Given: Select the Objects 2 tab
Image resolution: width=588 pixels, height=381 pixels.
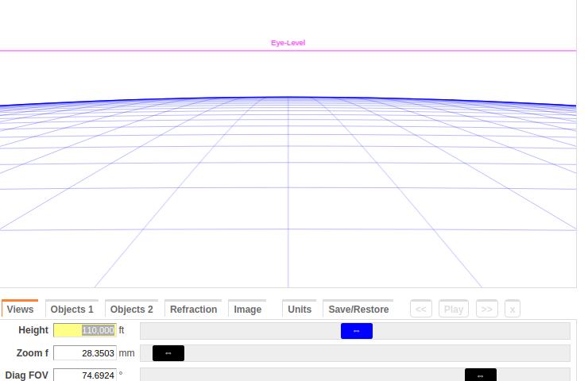Looking at the screenshot, I should 131,310.
